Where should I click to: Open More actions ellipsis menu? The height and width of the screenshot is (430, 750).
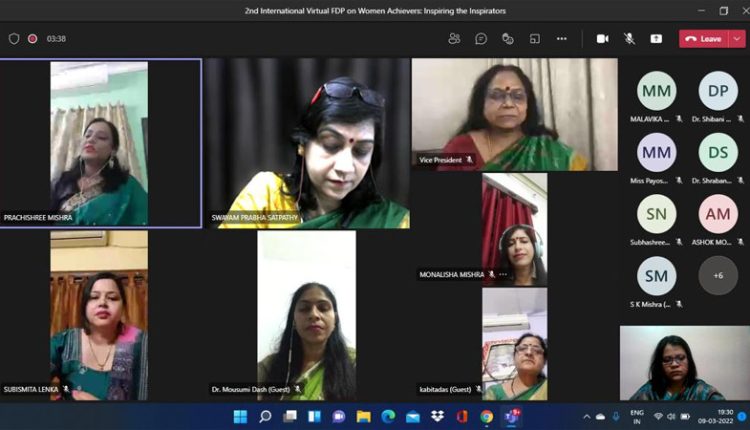coord(562,39)
